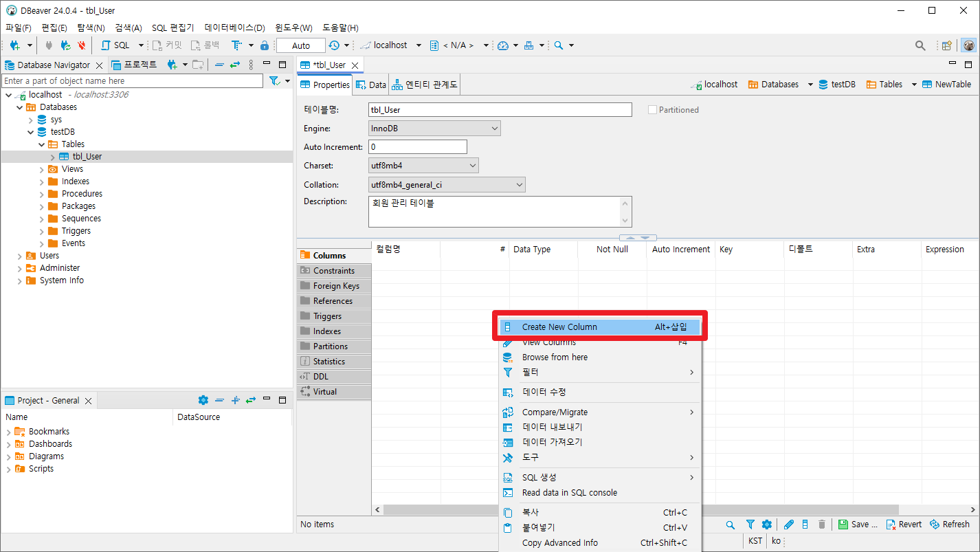The width and height of the screenshot is (980, 552).
Task: Click the settings gear in Project - General panel
Action: click(203, 400)
